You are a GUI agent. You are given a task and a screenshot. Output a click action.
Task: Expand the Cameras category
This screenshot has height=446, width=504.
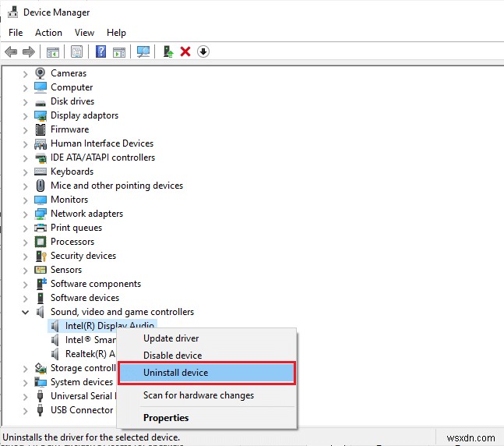click(x=26, y=74)
